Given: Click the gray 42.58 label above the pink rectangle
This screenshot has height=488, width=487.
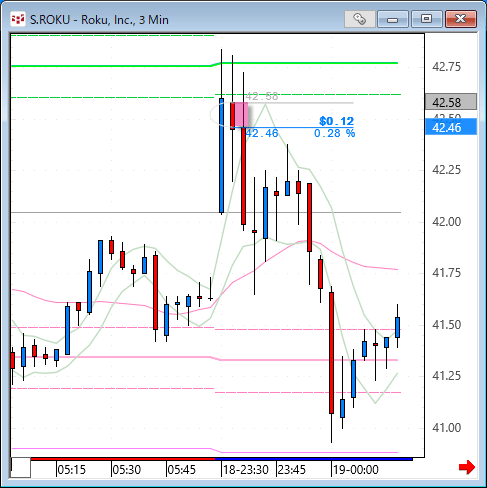Looking at the screenshot, I should click(x=262, y=96).
